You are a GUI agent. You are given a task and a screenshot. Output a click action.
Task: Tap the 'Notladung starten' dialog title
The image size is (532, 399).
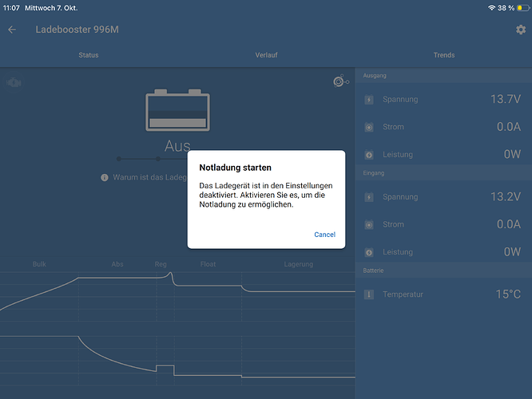[235, 168]
